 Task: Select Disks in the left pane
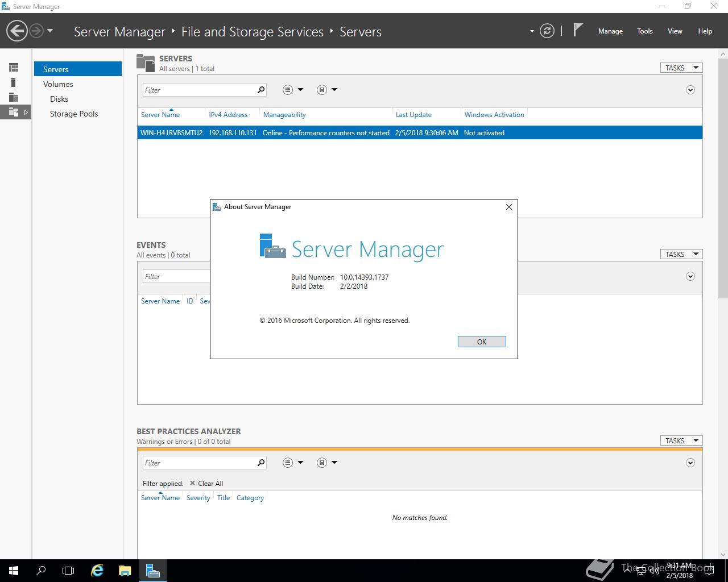tap(59, 99)
